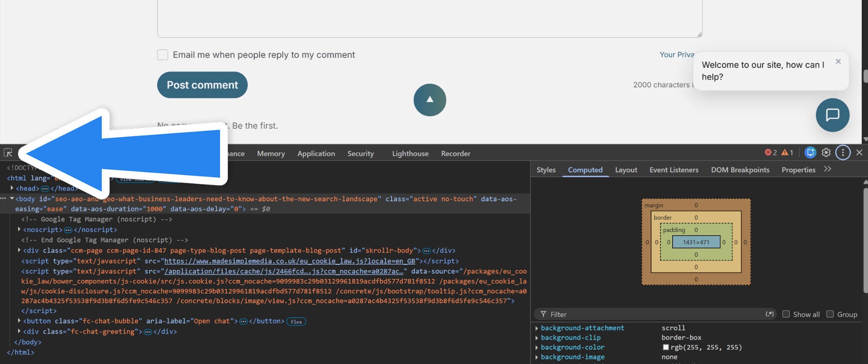Expand the noscript node
The height and width of the screenshot is (364, 868).
(x=19, y=229)
